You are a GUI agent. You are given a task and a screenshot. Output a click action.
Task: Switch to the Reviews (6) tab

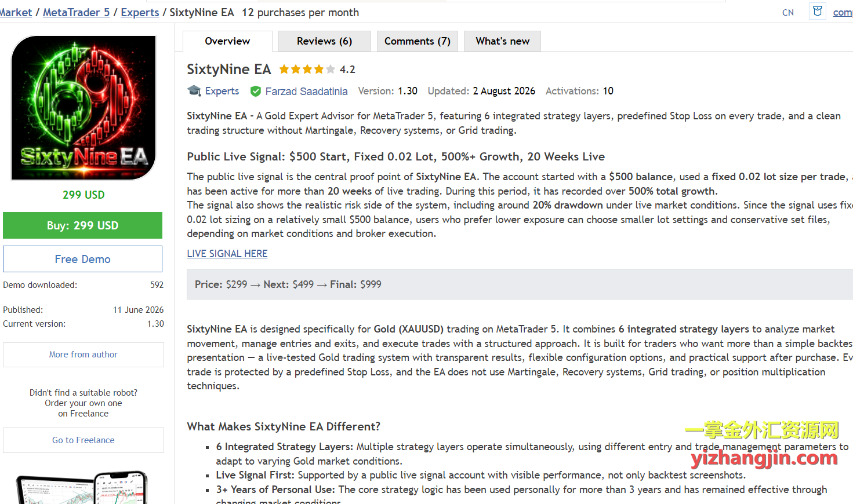pos(324,41)
